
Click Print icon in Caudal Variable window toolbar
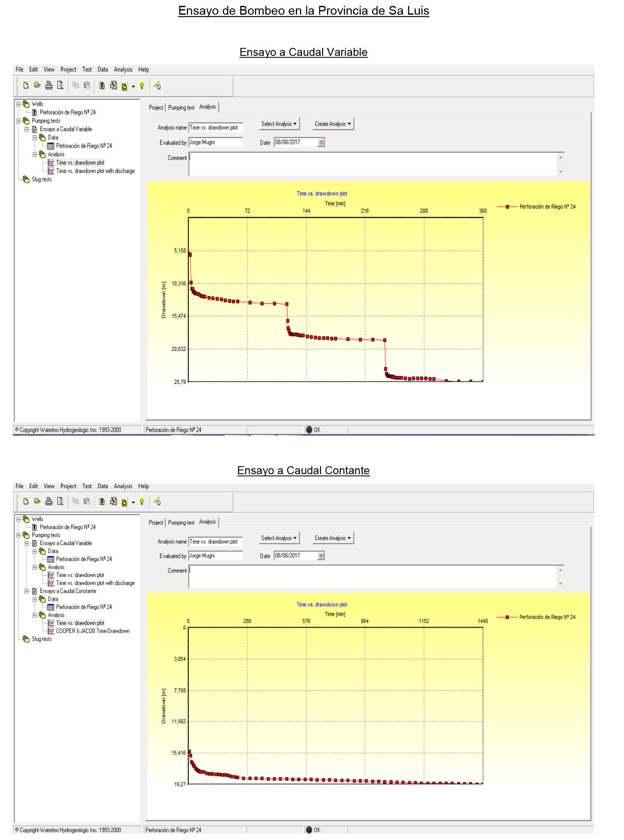(x=49, y=86)
